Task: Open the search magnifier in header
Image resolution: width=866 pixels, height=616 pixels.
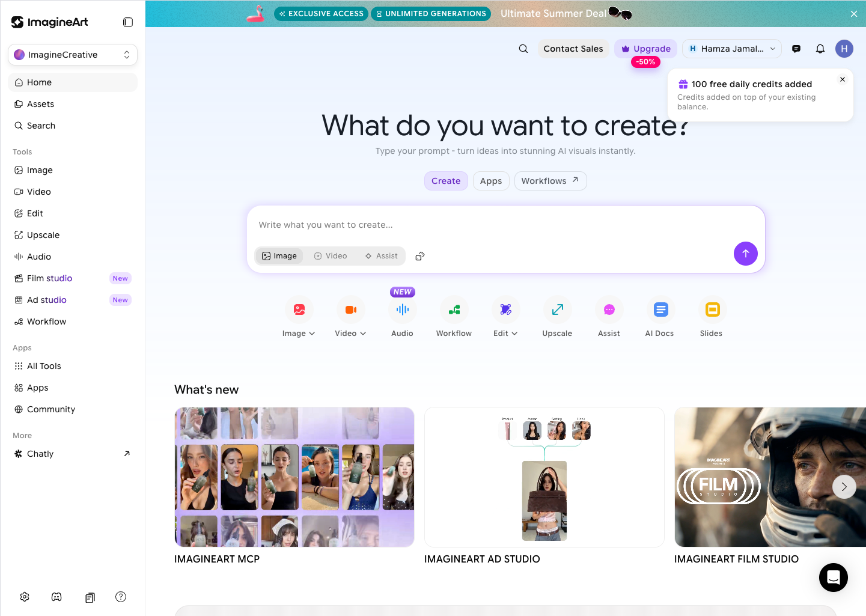Action: pyautogui.click(x=523, y=49)
